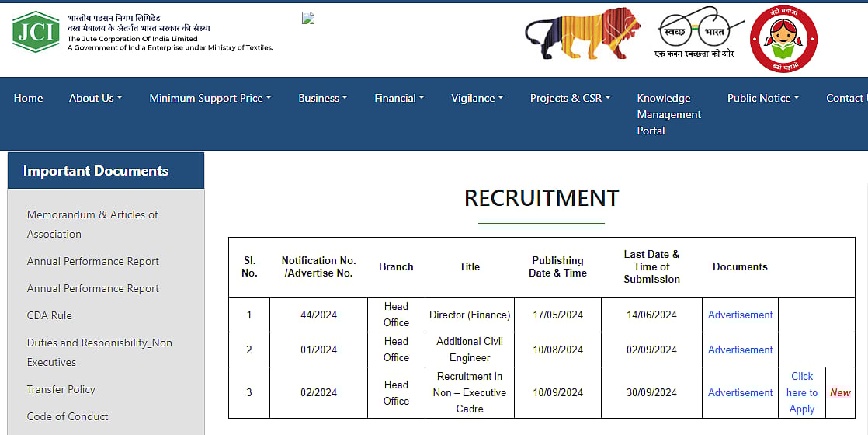868x435 pixels.
Task: Click the Branch column header
Action: 396,266
